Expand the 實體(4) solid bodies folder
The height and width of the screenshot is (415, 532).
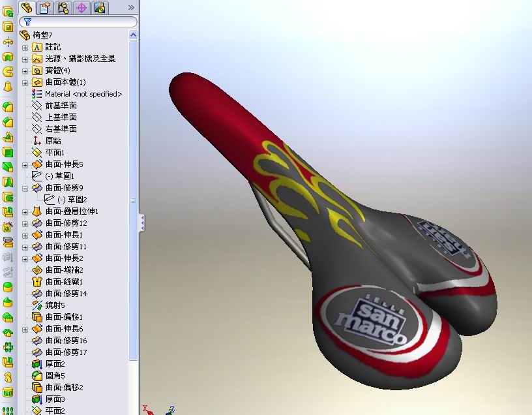tap(25, 71)
